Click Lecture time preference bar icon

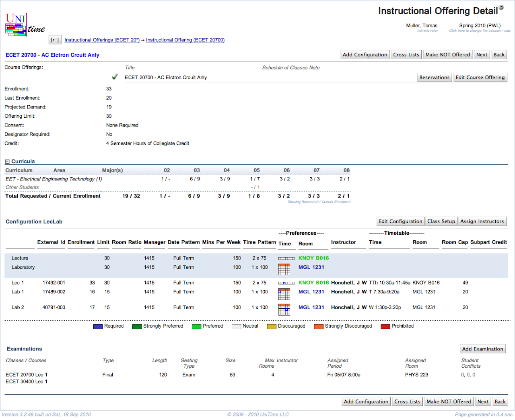pyautogui.click(x=286, y=258)
